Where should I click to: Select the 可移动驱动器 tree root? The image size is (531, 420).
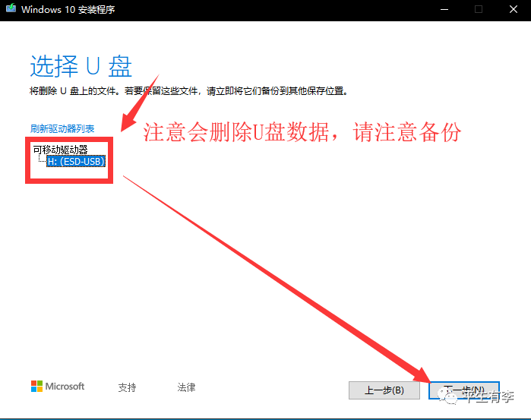60,150
